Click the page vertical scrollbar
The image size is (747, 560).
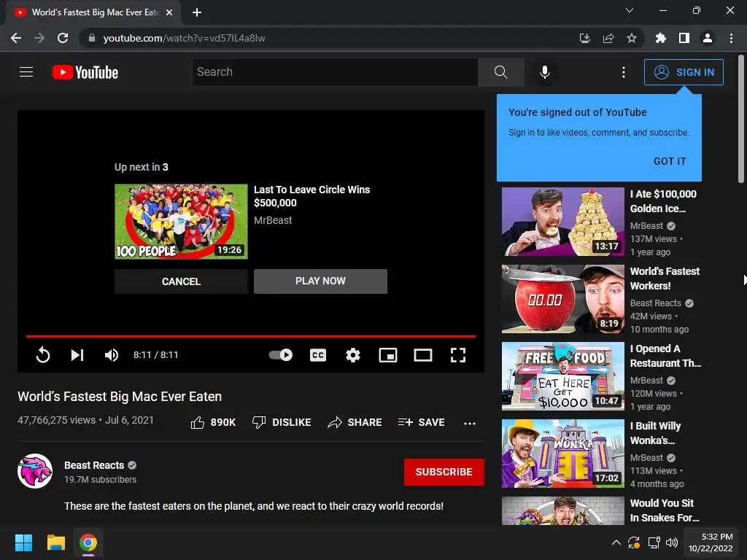pos(741,119)
